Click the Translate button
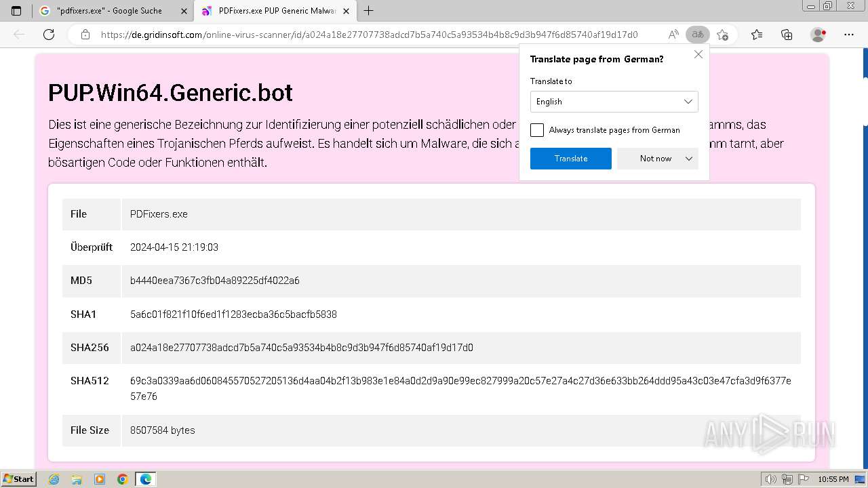The height and width of the screenshot is (488, 868). click(571, 159)
